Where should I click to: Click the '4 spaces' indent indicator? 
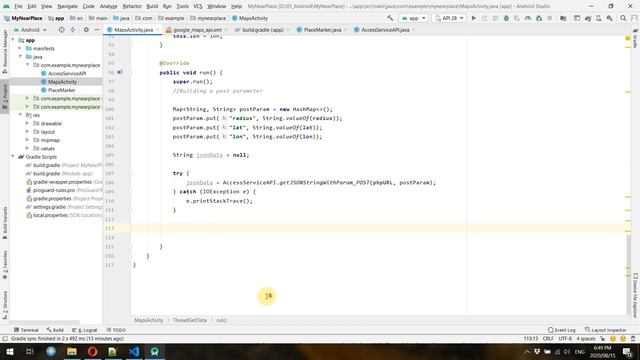point(586,339)
